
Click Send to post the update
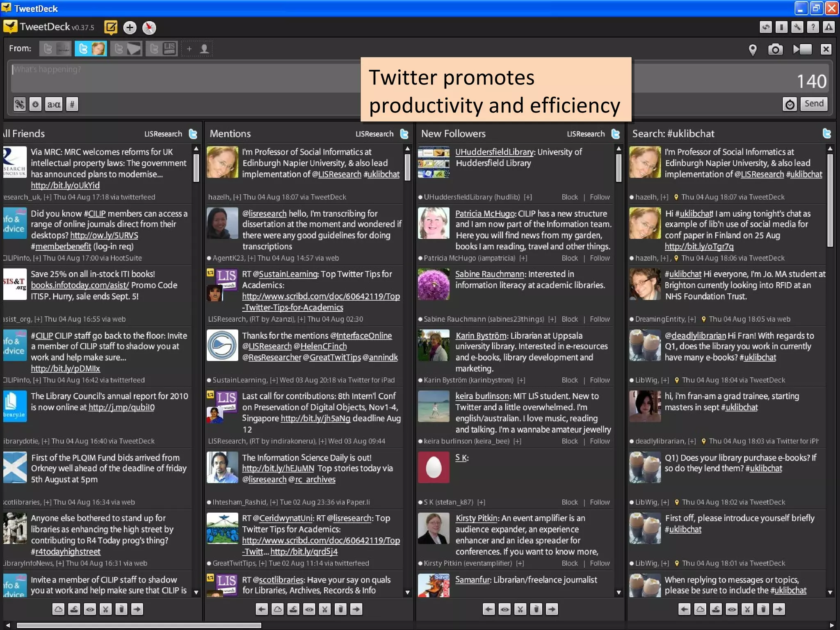814,104
